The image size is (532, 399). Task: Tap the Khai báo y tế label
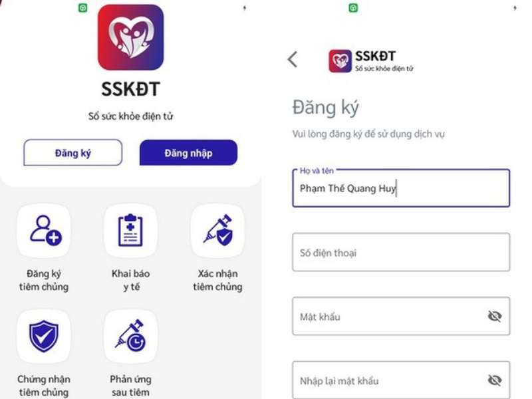(131, 280)
